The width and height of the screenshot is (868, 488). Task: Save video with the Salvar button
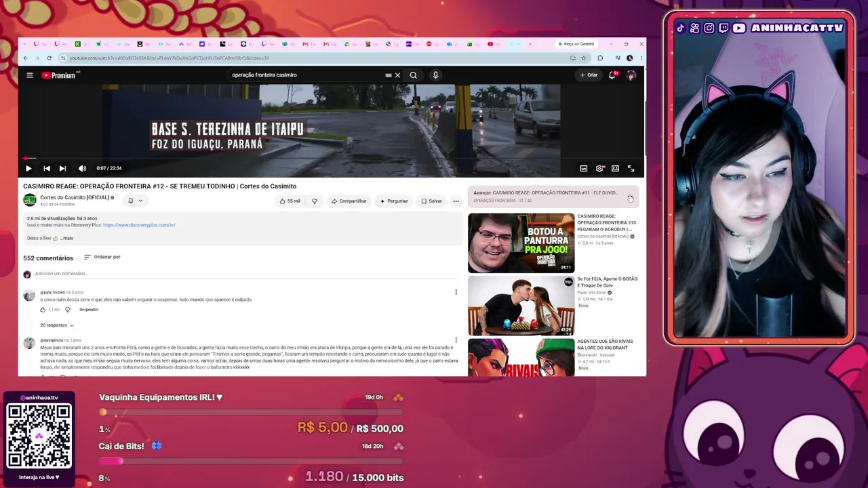pyautogui.click(x=431, y=201)
